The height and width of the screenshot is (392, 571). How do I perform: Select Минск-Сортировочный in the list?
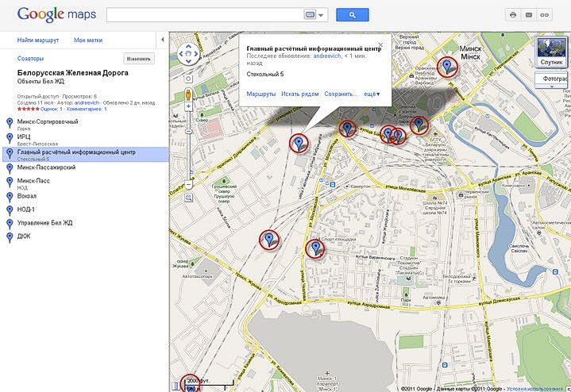coord(48,121)
